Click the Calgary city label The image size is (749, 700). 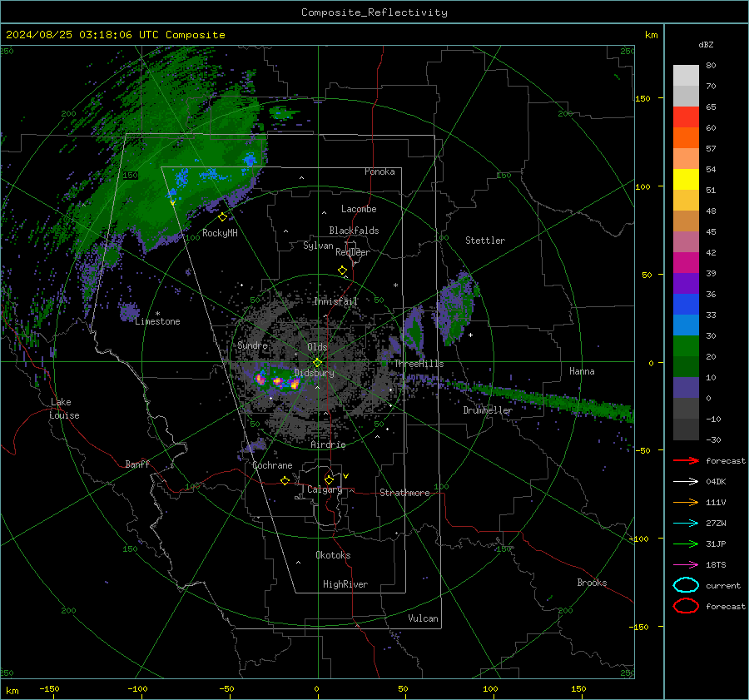(325, 489)
